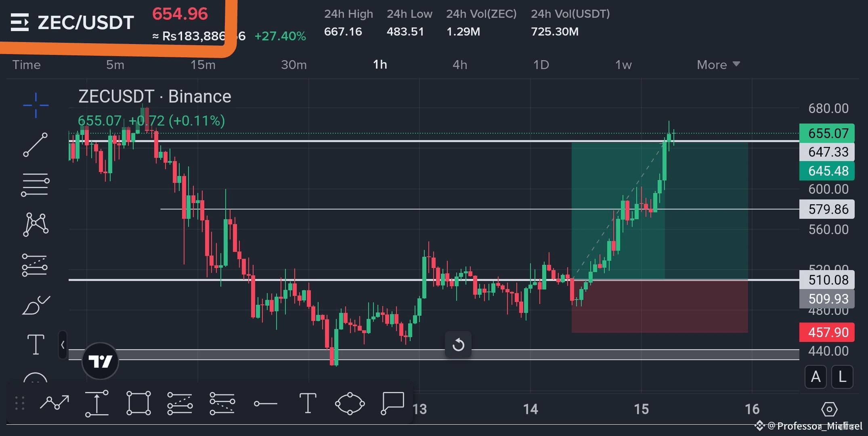Toggle log scale with the L button

pos(842,377)
